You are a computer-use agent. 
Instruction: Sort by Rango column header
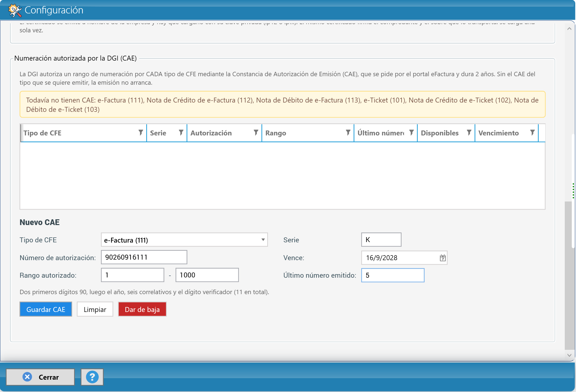276,133
